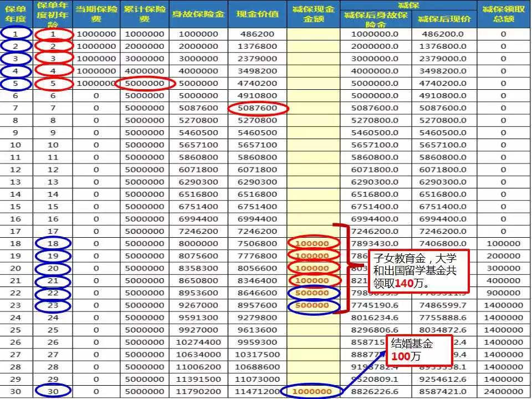Select the red-circled 100000 in year 18
The image size is (532, 399).
314,243
